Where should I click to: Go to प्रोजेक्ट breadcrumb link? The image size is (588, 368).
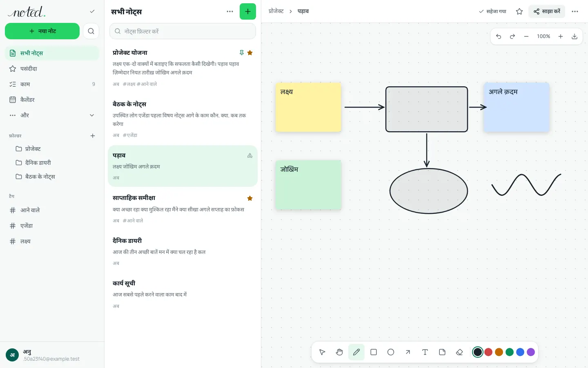pos(276,11)
